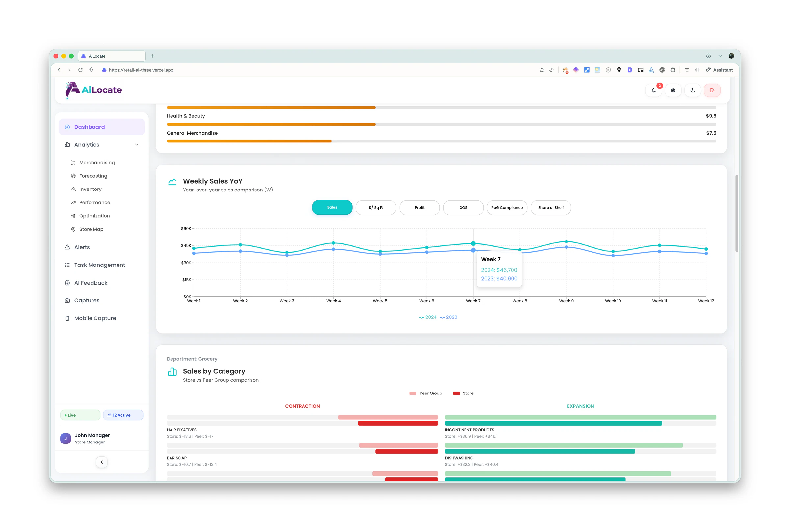
Task: Click the red logout icon button
Action: click(x=712, y=90)
